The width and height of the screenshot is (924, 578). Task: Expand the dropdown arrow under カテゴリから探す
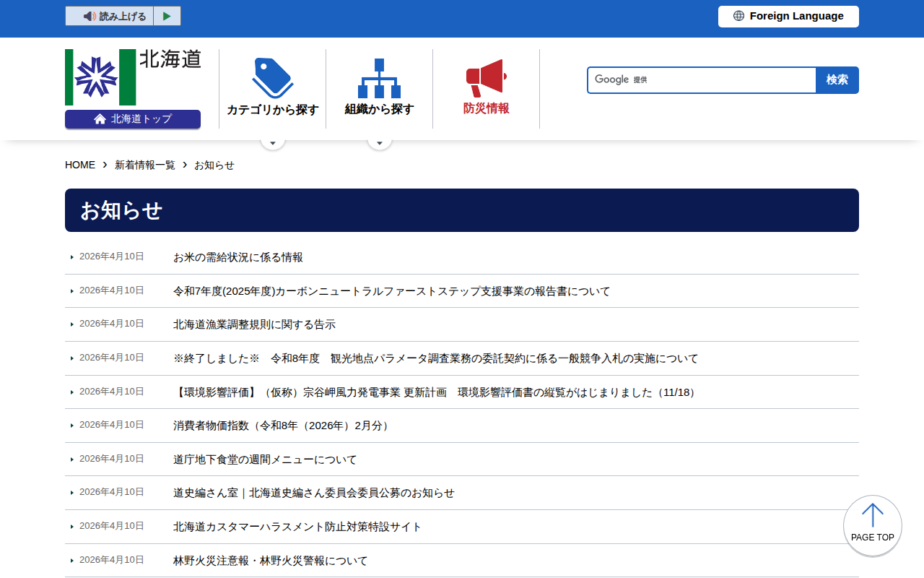click(x=273, y=142)
